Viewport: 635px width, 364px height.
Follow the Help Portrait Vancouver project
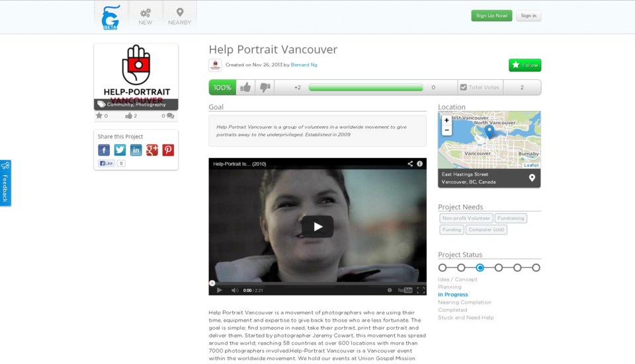click(525, 65)
